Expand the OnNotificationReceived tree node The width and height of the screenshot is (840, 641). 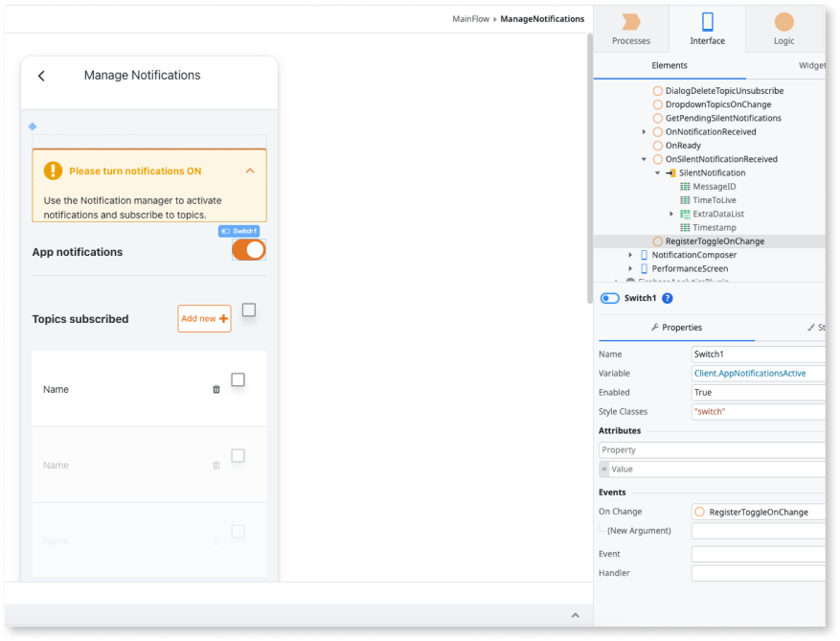click(644, 132)
